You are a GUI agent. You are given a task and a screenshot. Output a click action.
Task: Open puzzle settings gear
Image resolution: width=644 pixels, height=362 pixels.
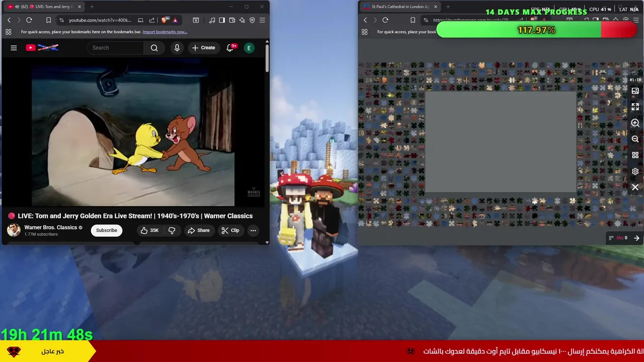click(635, 171)
